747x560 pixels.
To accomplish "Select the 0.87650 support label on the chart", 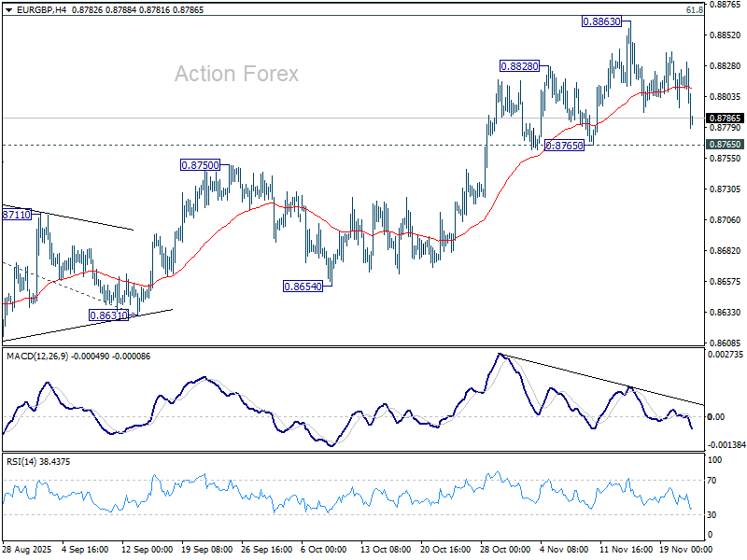I will pyautogui.click(x=564, y=146).
